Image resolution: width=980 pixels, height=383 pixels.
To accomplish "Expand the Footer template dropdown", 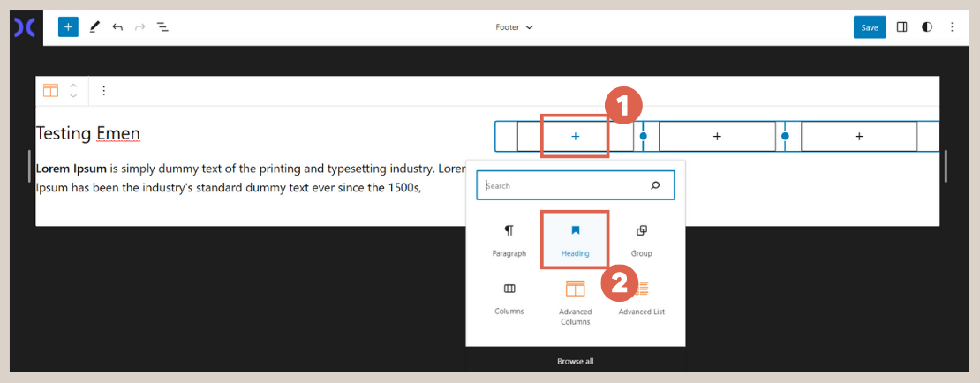I will 514,27.
